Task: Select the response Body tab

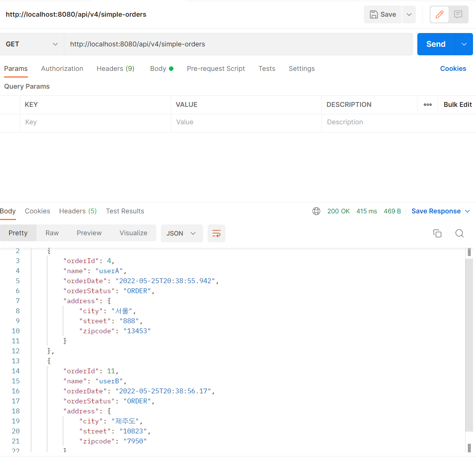Action: (x=8, y=211)
